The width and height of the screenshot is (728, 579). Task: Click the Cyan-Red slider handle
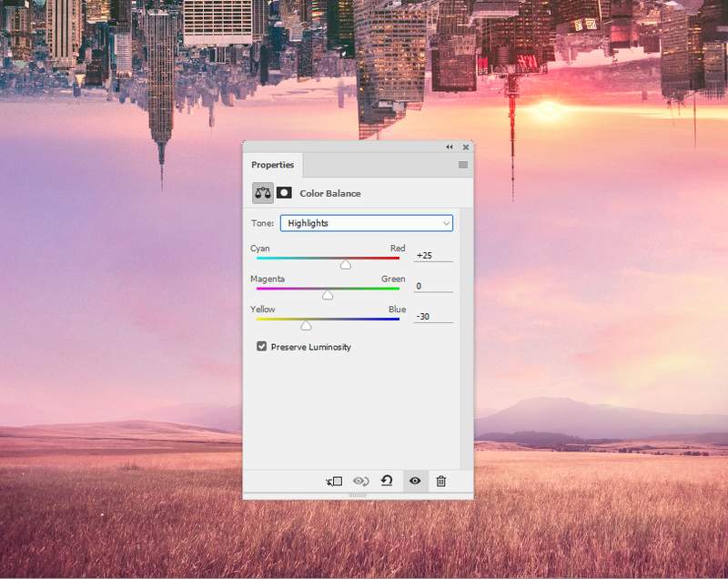click(x=346, y=265)
